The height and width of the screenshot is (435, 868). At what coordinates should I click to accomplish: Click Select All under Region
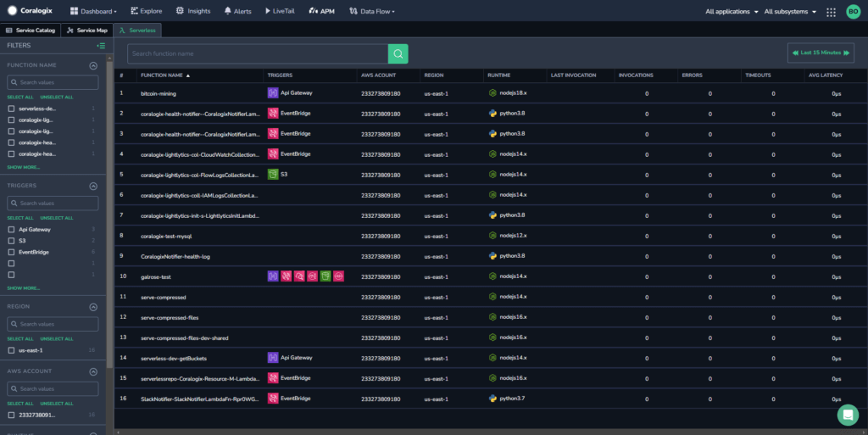click(x=20, y=338)
